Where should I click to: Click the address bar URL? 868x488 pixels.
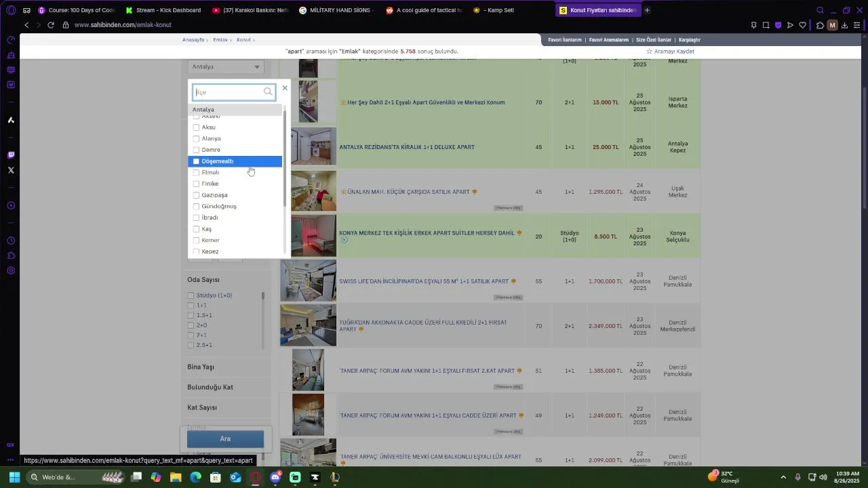(x=123, y=25)
